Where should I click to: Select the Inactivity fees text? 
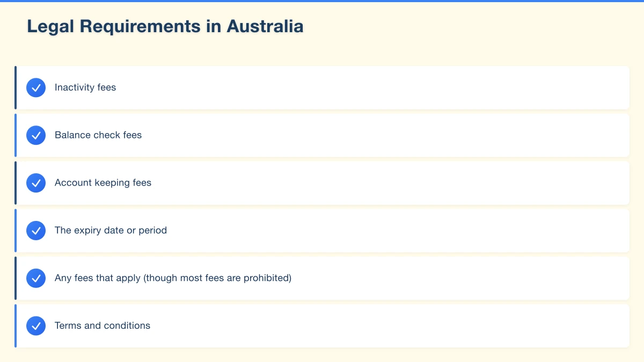[85, 87]
